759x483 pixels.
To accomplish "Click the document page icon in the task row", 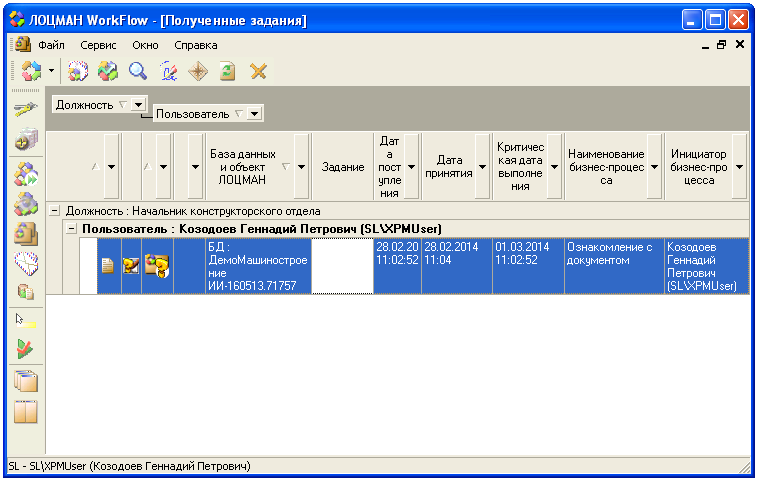I will [x=108, y=266].
